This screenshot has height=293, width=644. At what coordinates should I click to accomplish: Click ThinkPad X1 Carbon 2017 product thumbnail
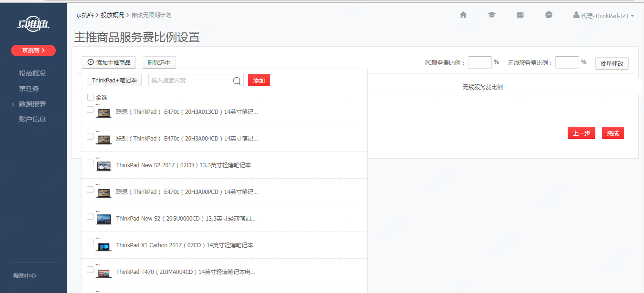(x=104, y=246)
